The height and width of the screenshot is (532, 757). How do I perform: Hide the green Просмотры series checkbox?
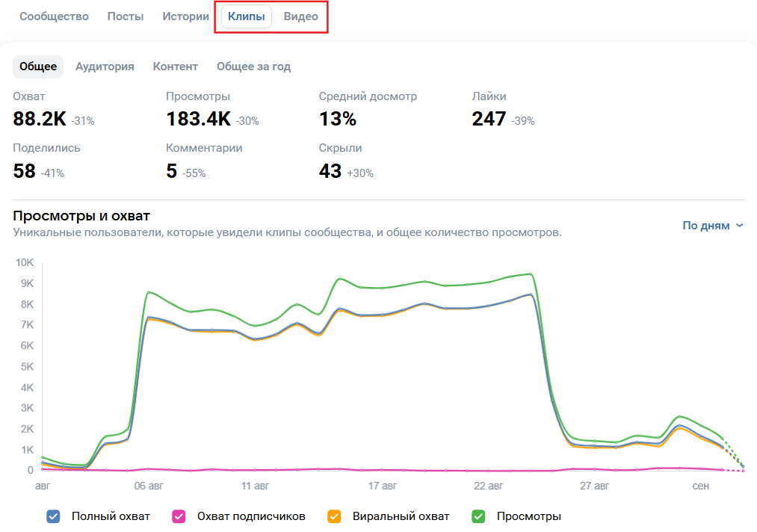tap(478, 516)
